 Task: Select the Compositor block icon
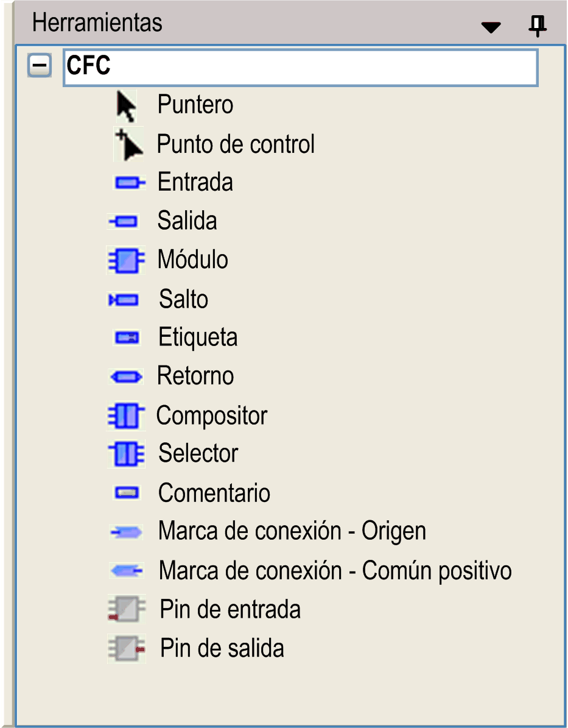tap(126, 417)
